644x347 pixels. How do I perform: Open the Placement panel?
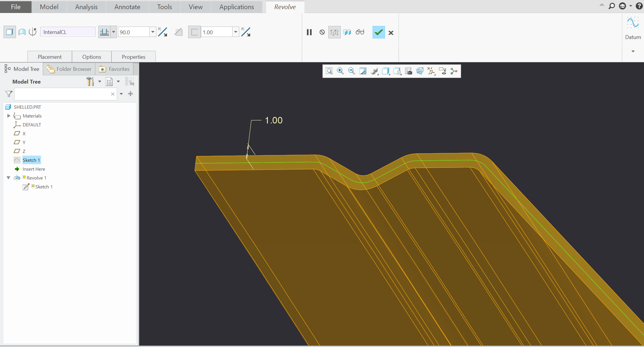click(50, 57)
